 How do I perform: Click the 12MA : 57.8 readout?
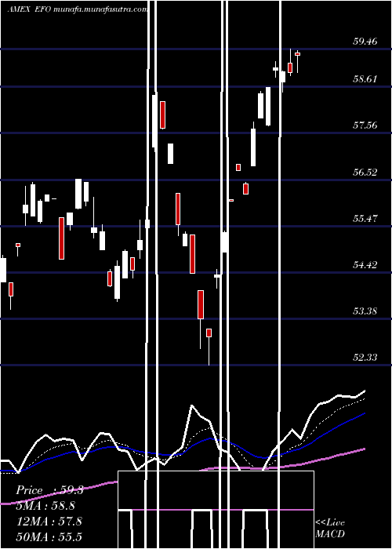point(49,521)
